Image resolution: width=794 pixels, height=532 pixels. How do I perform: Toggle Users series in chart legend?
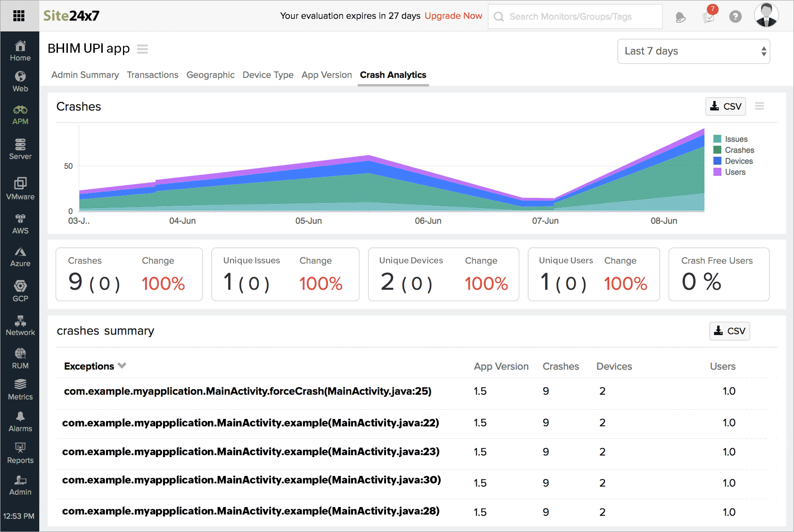pyautogui.click(x=734, y=172)
